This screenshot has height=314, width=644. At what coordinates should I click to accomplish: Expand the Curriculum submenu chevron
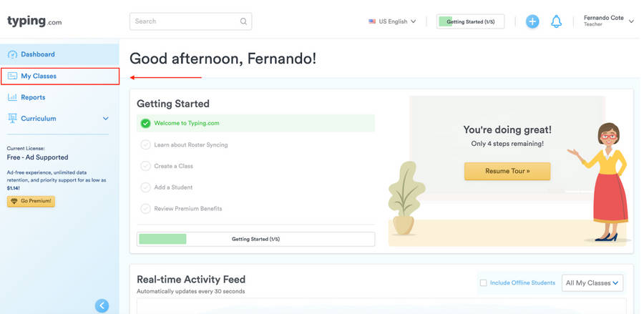pyautogui.click(x=105, y=119)
